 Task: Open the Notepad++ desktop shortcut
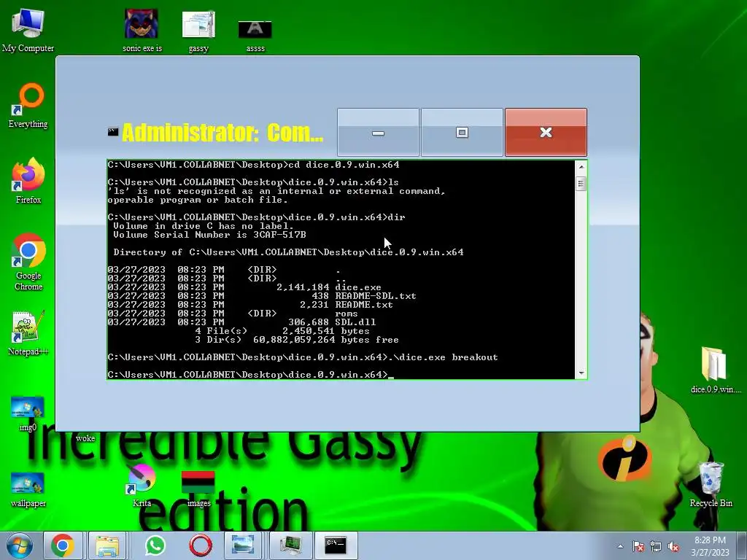(28, 333)
